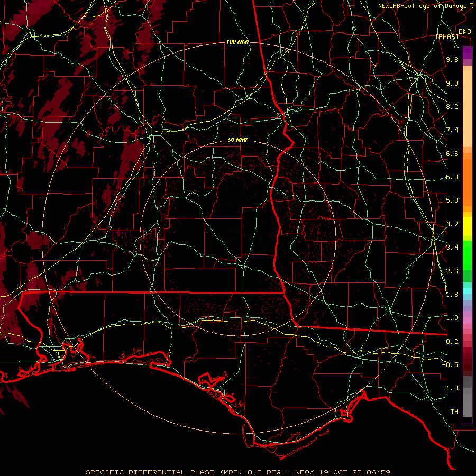This screenshot has width=476, height=476.
Task: Select the 2.6 scale value
Action: click(452, 271)
